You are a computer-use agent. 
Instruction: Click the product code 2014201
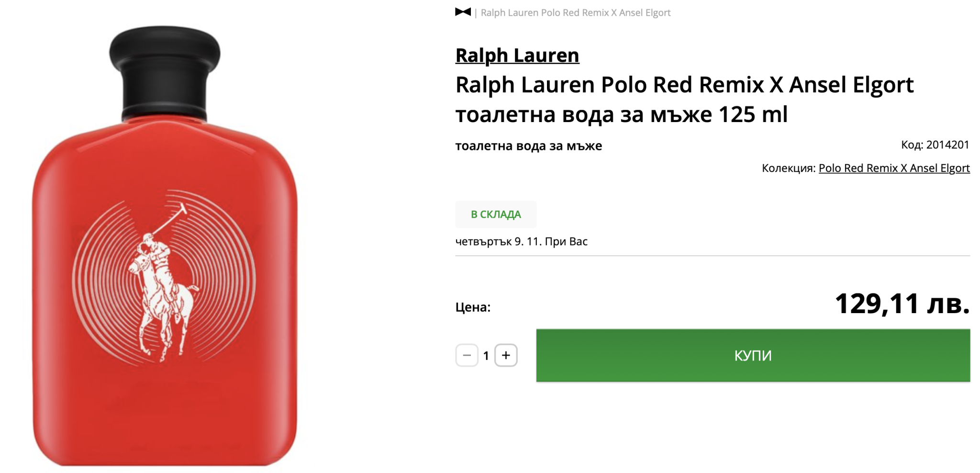pyautogui.click(x=947, y=145)
